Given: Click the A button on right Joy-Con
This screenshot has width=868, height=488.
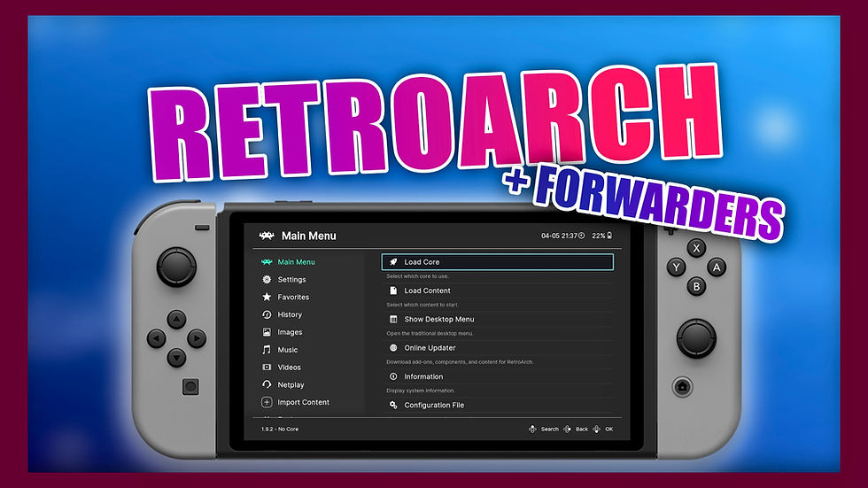Looking at the screenshot, I should [x=717, y=267].
